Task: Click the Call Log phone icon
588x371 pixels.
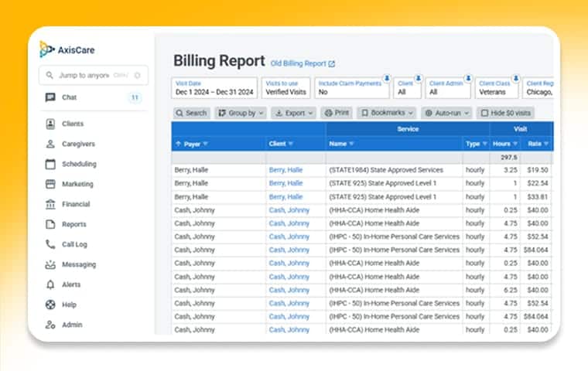Action: (50, 244)
